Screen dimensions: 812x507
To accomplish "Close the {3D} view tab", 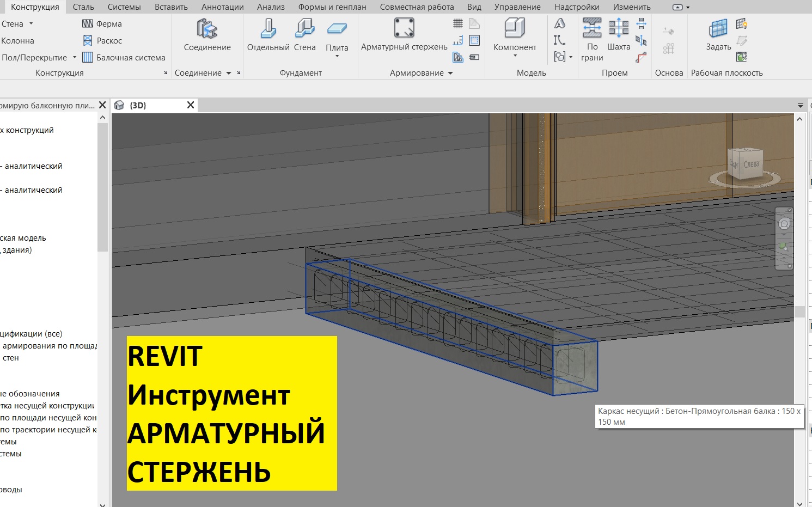I will [191, 105].
